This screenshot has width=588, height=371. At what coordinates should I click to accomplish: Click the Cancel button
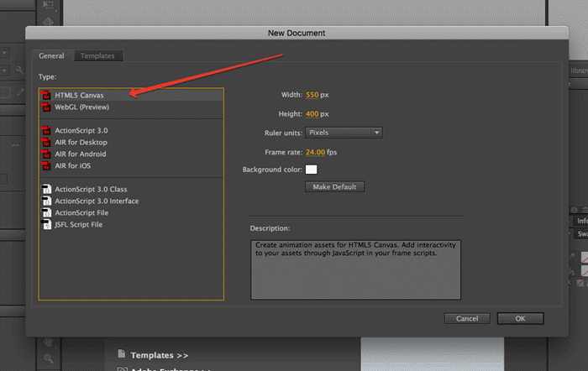466,319
